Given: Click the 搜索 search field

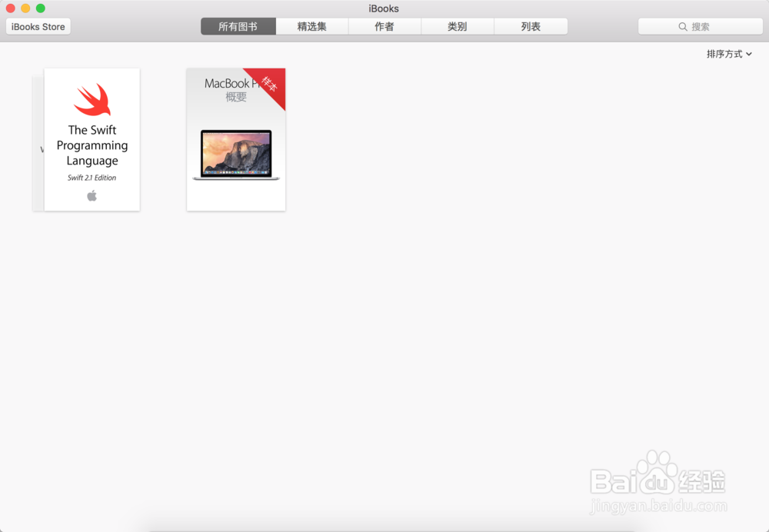Looking at the screenshot, I should (701, 26).
